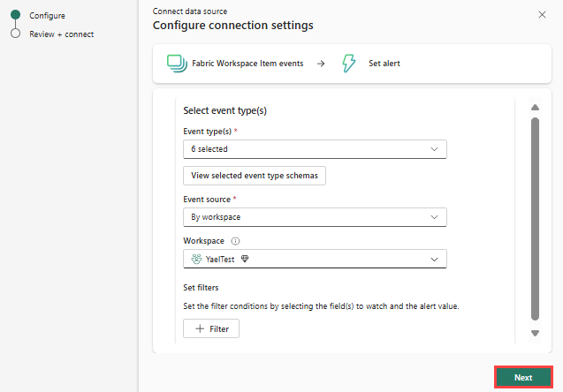Go to Configure step label
Screen dimensions: 563x392
point(48,16)
